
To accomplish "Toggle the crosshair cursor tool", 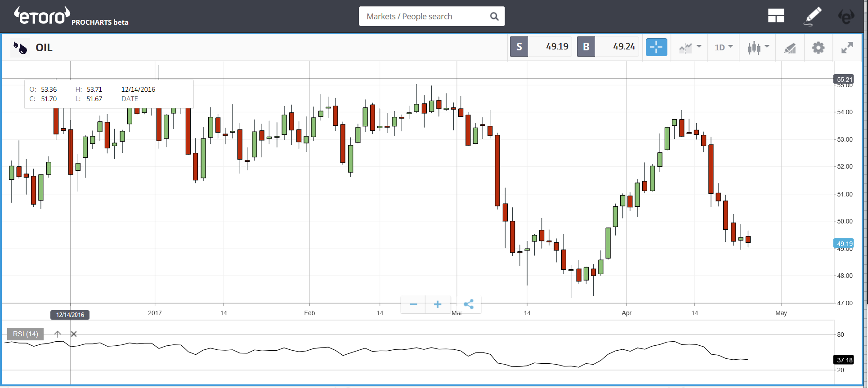I will (656, 47).
